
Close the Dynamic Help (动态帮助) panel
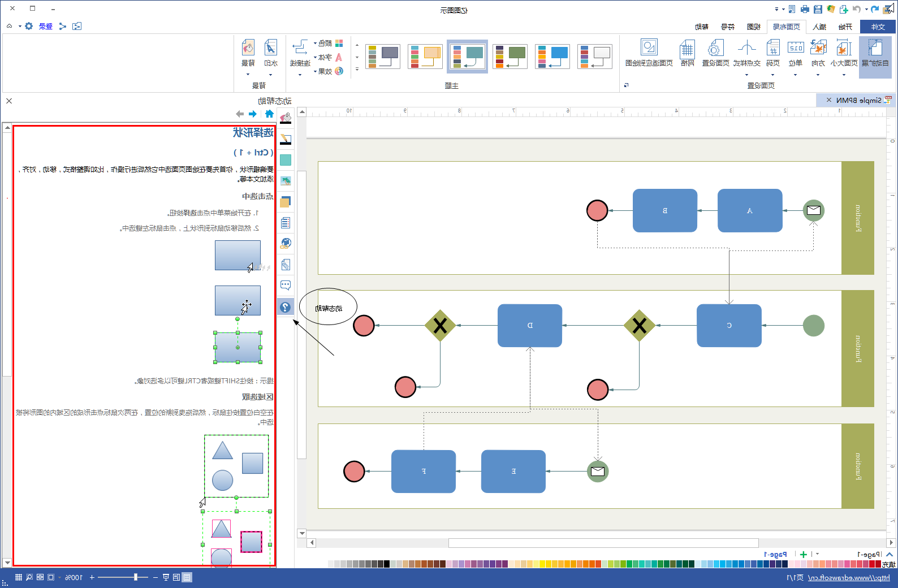coord(9,101)
